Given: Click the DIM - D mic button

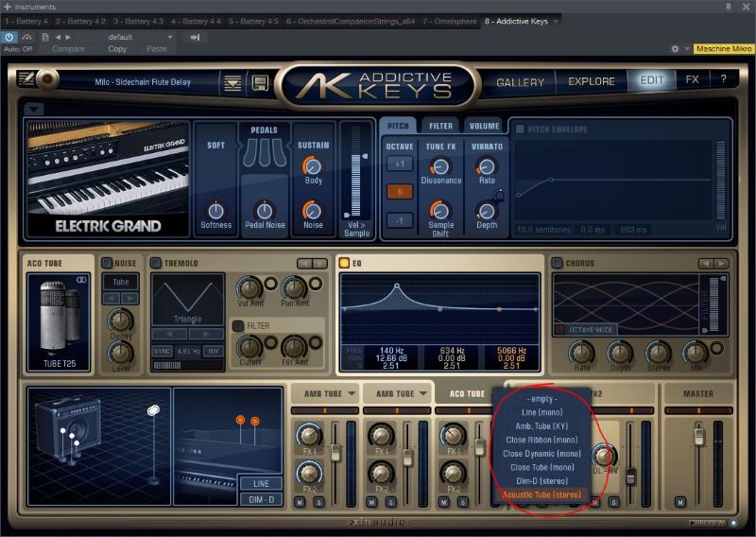Looking at the screenshot, I should [x=261, y=500].
